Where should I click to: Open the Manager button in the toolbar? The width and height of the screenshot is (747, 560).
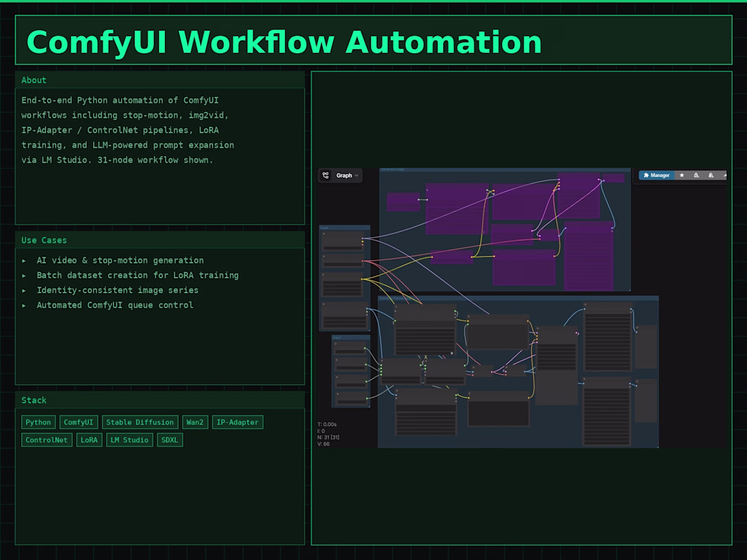click(657, 176)
